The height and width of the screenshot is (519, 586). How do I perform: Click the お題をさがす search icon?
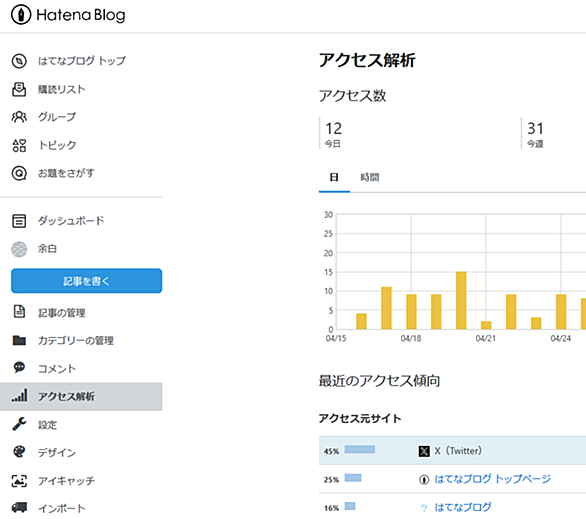pos(19,173)
